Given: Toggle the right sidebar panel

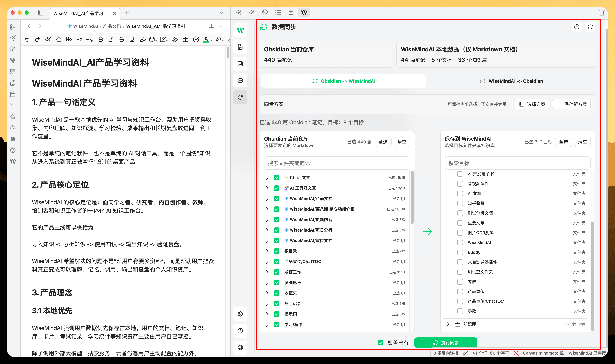Looking at the screenshot, I should 602,12.
